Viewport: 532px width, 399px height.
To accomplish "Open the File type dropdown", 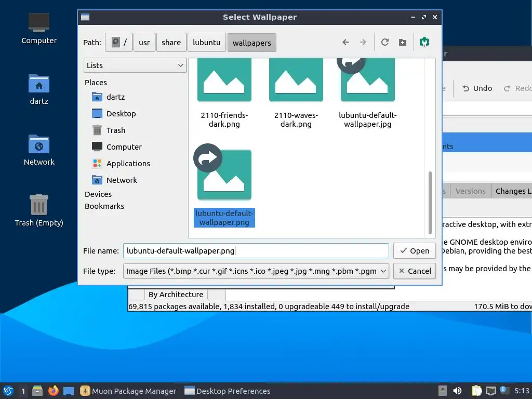I will tap(256, 271).
